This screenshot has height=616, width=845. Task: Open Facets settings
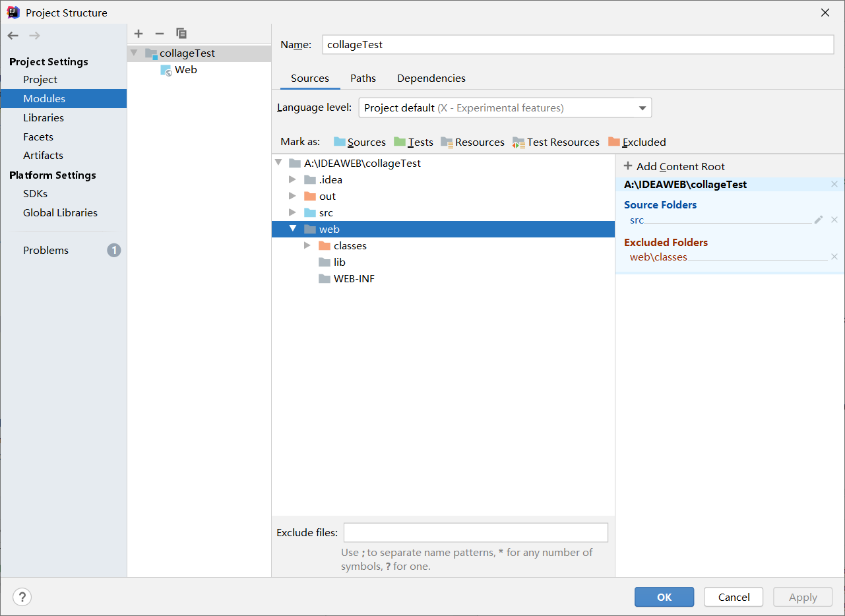point(38,137)
